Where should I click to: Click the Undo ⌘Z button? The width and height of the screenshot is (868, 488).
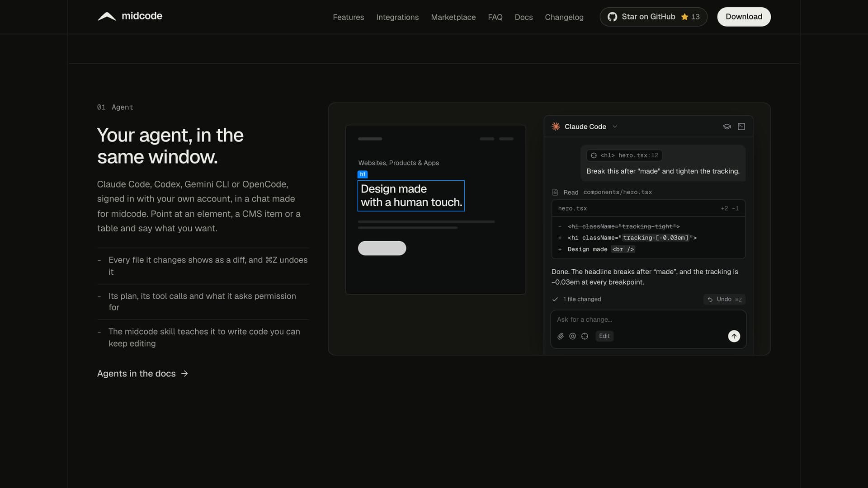pos(724,300)
